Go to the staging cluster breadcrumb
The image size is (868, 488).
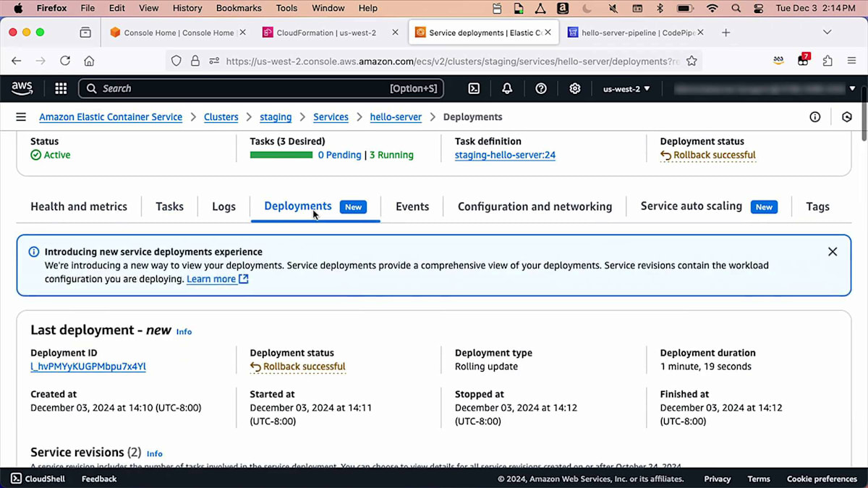[276, 117]
